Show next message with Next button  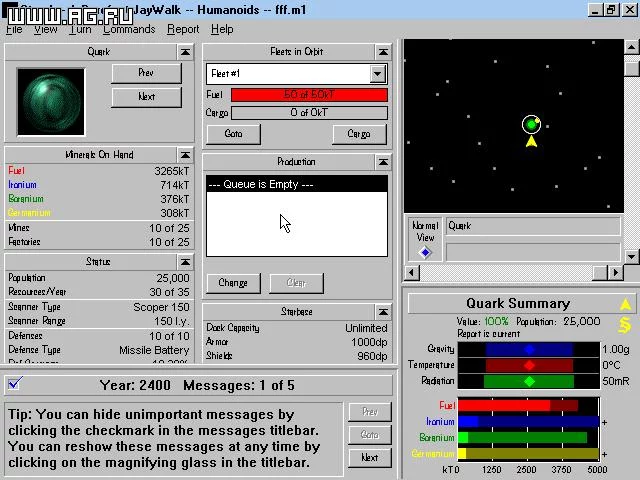370,458
